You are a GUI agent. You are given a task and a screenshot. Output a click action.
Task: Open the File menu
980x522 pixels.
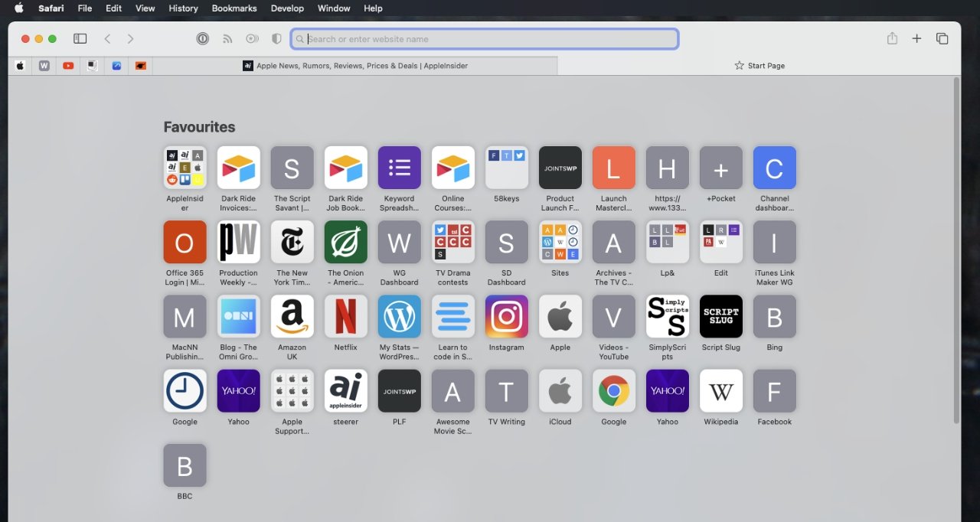tap(85, 8)
